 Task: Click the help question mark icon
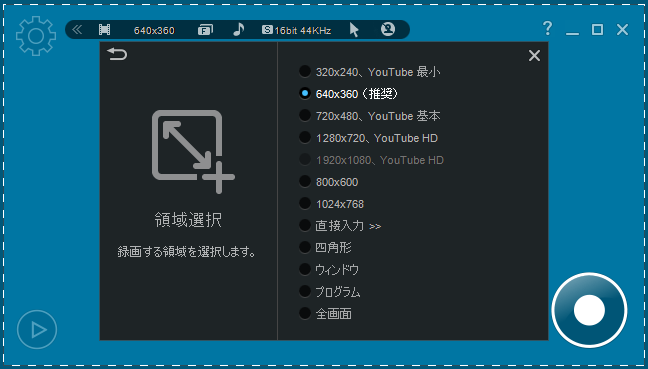click(x=547, y=29)
